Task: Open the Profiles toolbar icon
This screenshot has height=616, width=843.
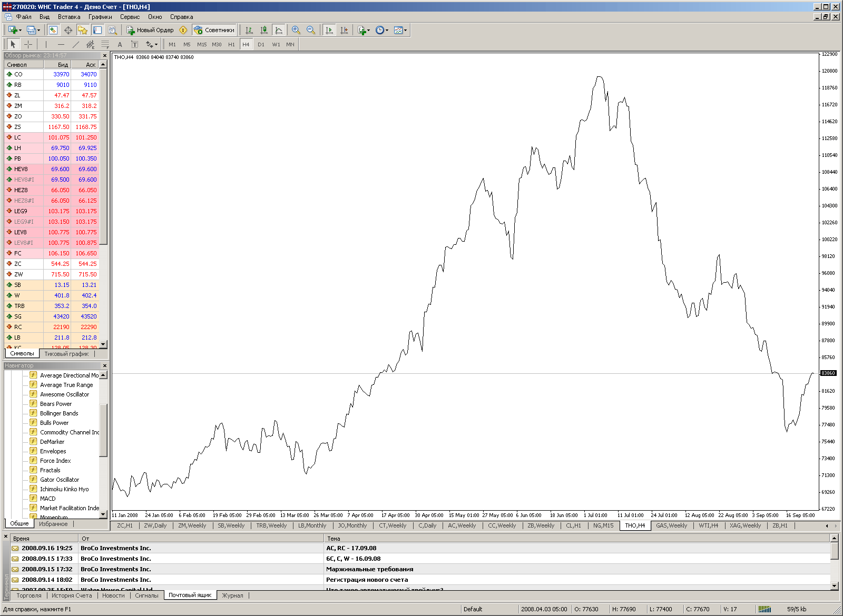Action: point(33,30)
